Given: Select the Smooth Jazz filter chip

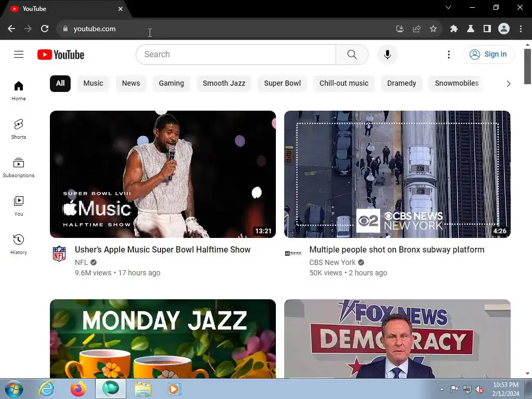Looking at the screenshot, I should click(224, 84).
